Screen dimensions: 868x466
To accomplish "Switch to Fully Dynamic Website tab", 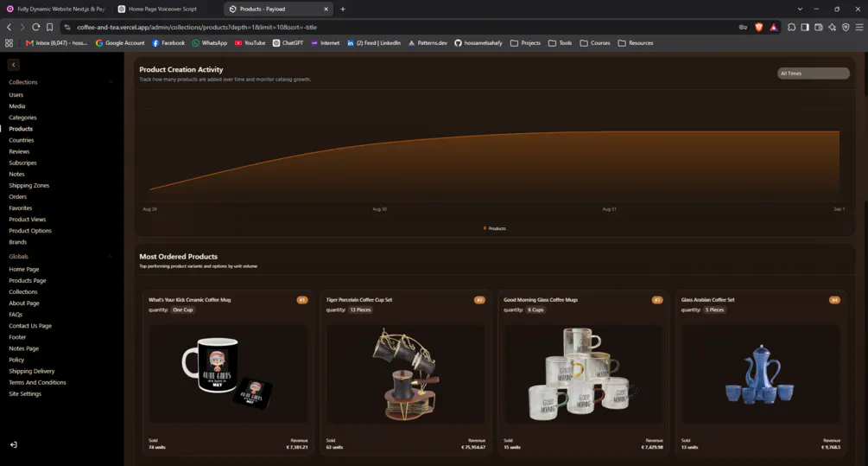I will point(55,9).
